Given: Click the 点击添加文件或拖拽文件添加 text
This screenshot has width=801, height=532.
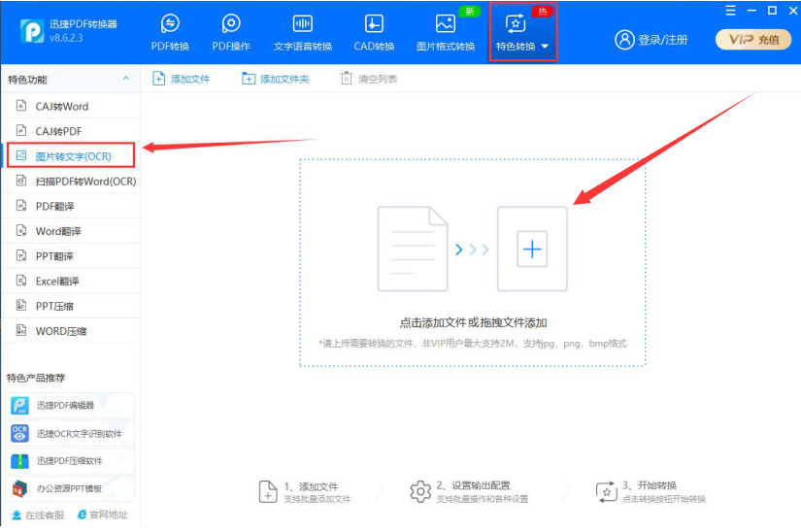Looking at the screenshot, I should tap(473, 322).
